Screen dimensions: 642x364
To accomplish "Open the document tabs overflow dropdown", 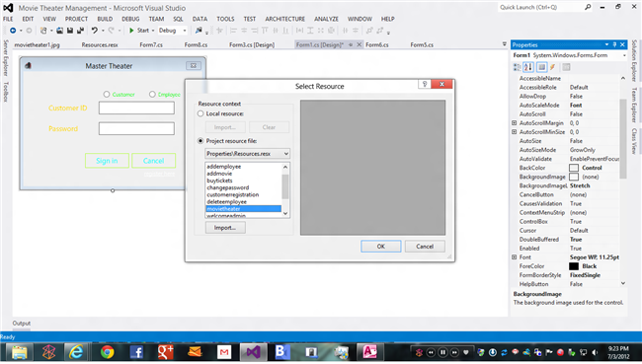I will tap(504, 44).
